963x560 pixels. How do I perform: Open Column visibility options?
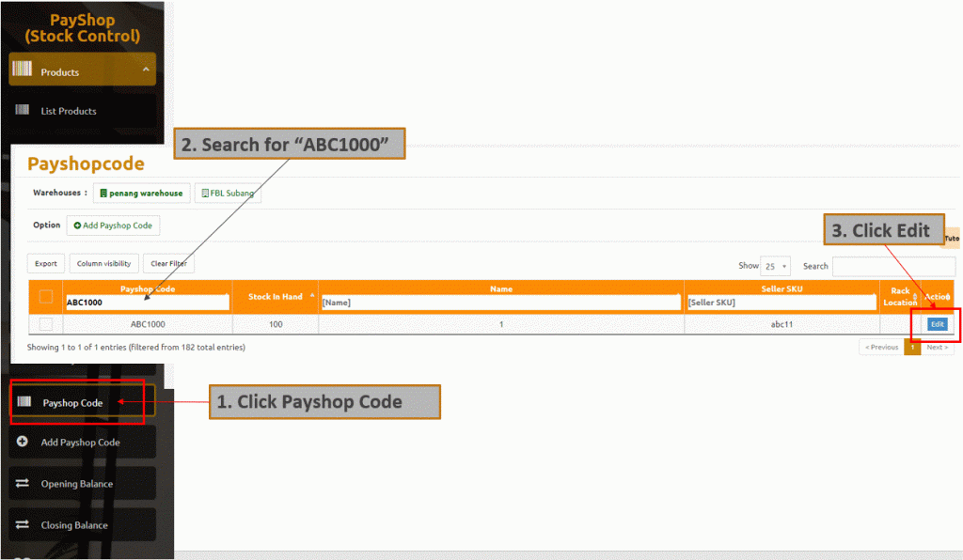(x=103, y=264)
